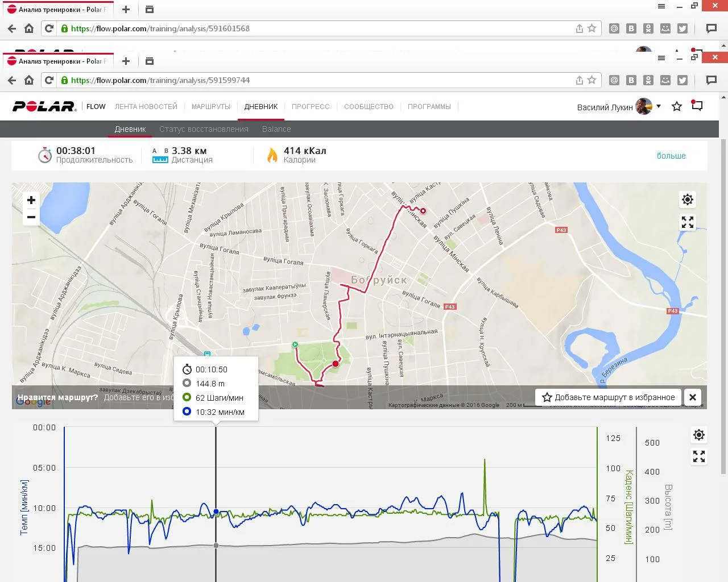The height and width of the screenshot is (582, 728).
Task: Dismiss the route favorite prompt with X
Action: tap(693, 397)
